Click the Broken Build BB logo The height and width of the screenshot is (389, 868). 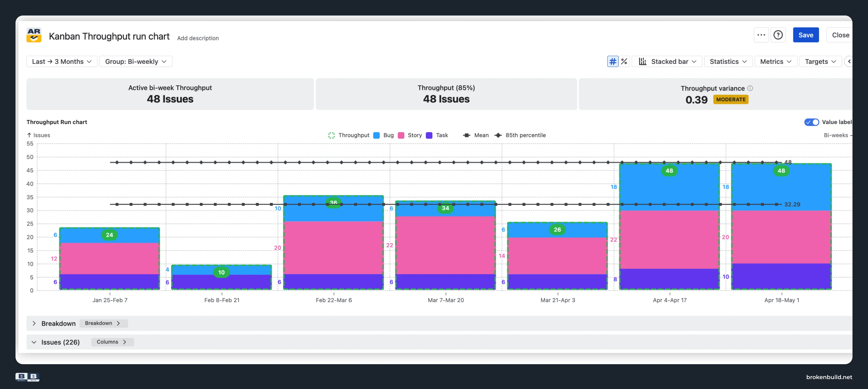[x=27, y=377]
